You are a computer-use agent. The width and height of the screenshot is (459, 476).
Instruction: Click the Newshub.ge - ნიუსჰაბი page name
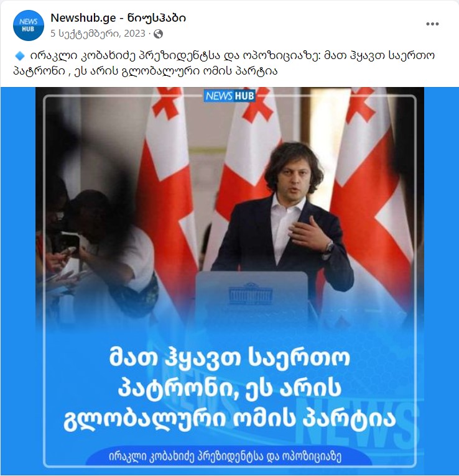118,18
